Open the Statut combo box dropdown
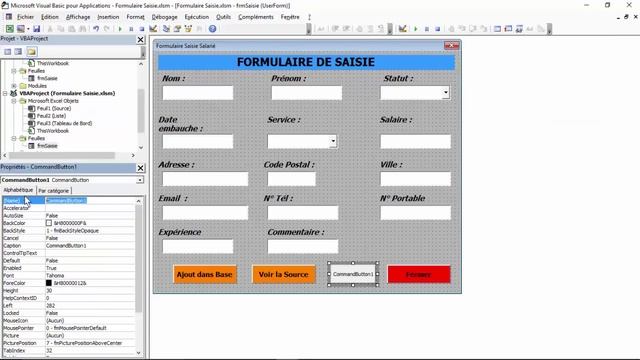640x360 pixels. (x=446, y=93)
